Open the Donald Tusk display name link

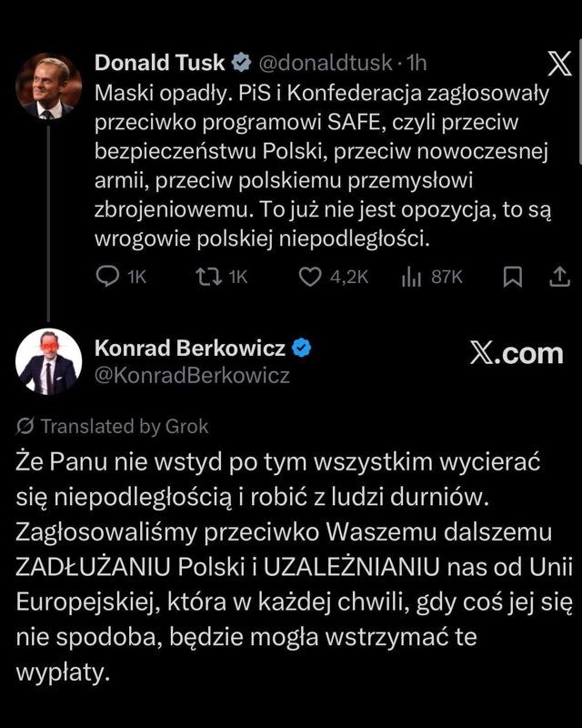tap(161, 63)
